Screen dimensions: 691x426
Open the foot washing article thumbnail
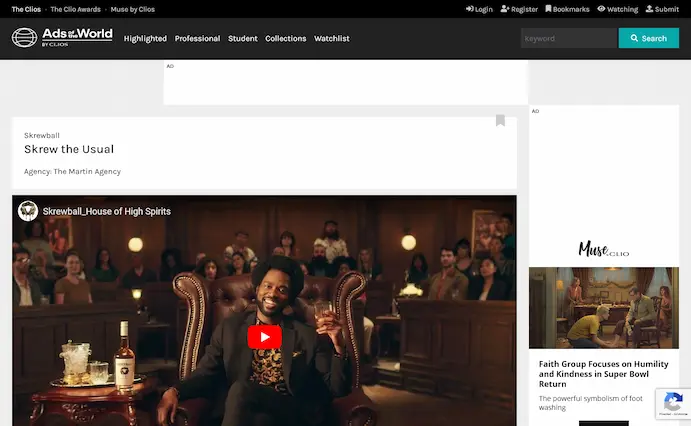604,307
